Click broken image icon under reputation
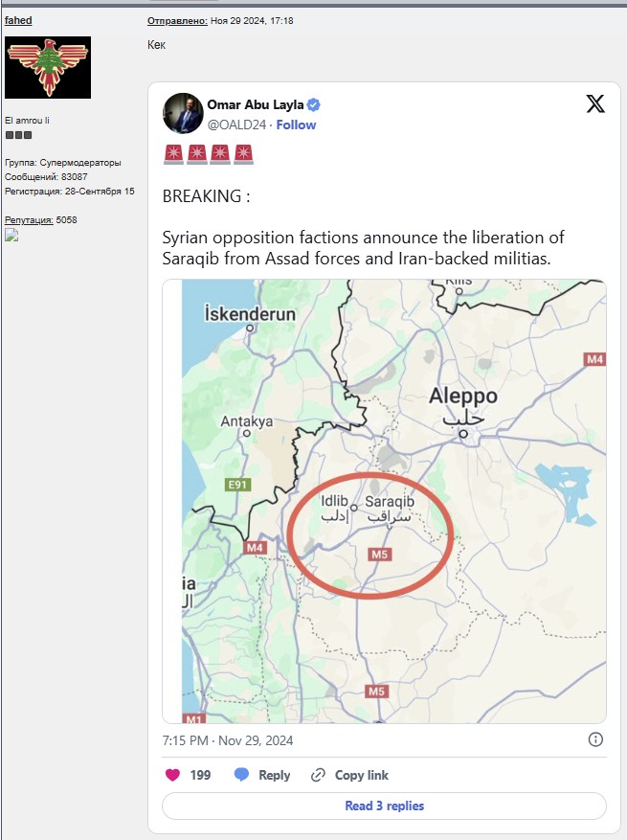627x840 pixels. [11, 236]
